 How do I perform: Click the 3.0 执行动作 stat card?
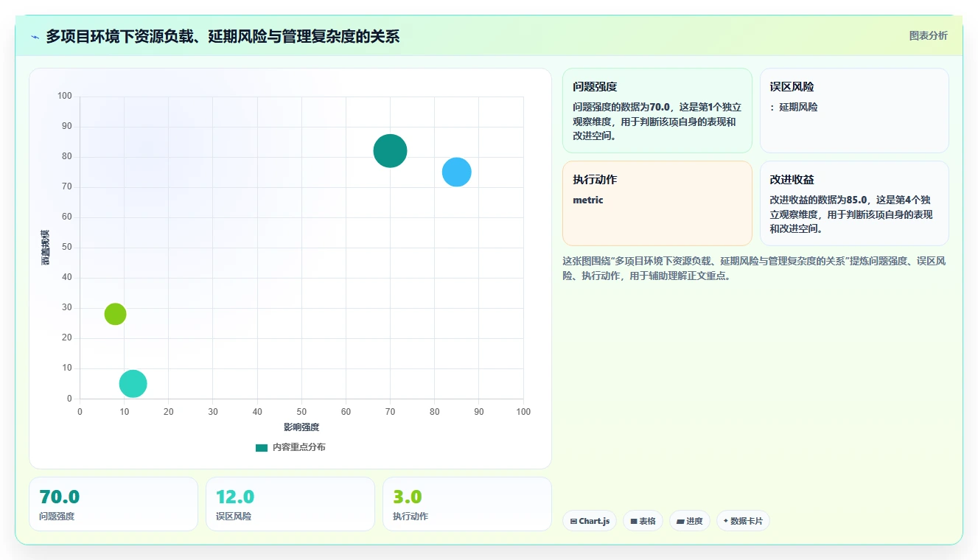(x=467, y=504)
